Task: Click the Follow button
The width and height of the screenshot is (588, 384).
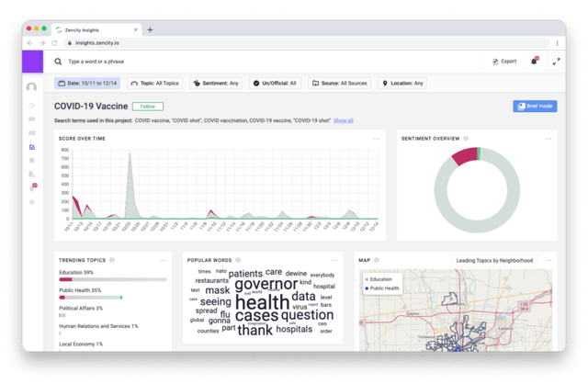Action: tap(148, 107)
